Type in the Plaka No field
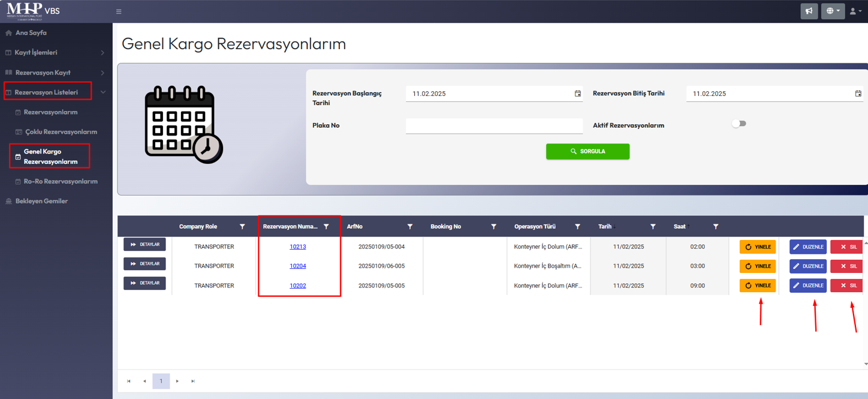 494,125
